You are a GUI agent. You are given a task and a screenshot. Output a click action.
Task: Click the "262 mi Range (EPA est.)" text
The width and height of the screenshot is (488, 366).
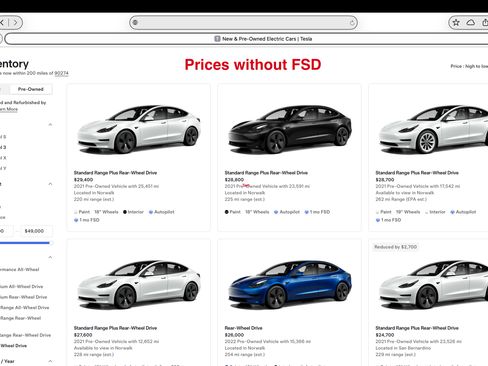401,199
